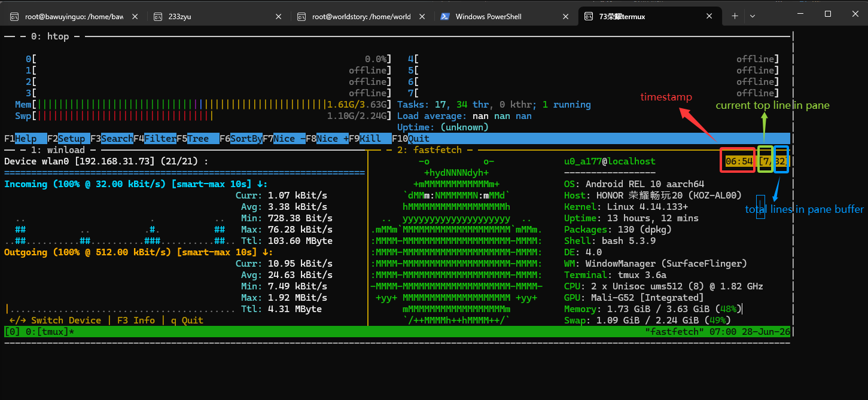This screenshot has height=400, width=868.
Task: Click OS: Android REL 10 aarch64 line
Action: pos(634,184)
